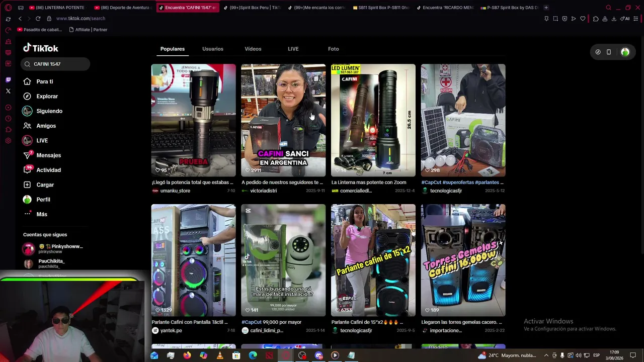Open Parlante Cafini con Pantalla Táctil thumbnail
Screen dimensions: 644x362
coord(193,260)
